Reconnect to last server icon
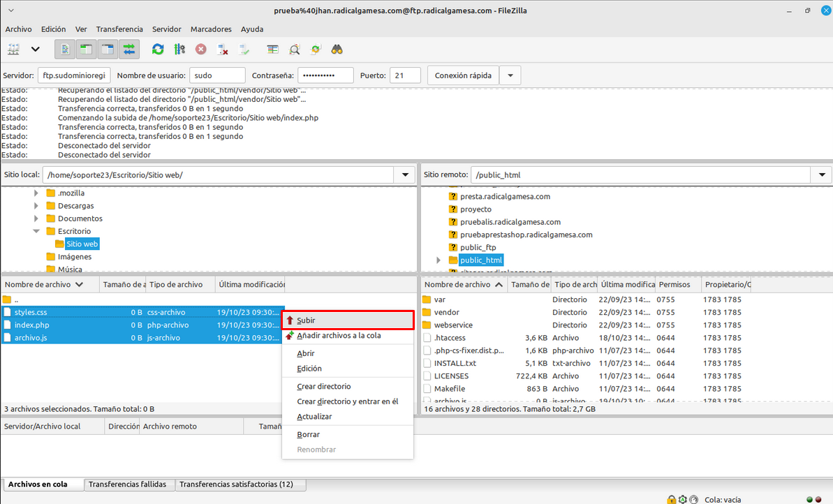833x504 pixels. point(244,50)
